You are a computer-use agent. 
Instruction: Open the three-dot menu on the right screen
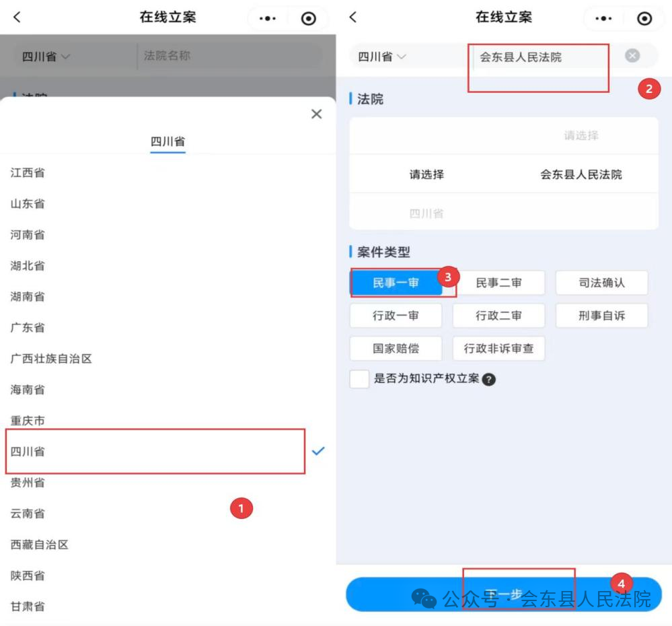pos(603,19)
